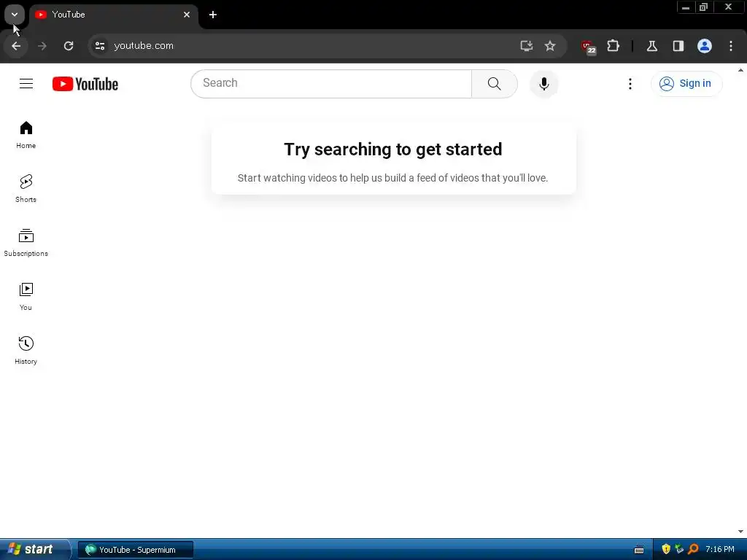Sign in to YouTube

[686, 84]
